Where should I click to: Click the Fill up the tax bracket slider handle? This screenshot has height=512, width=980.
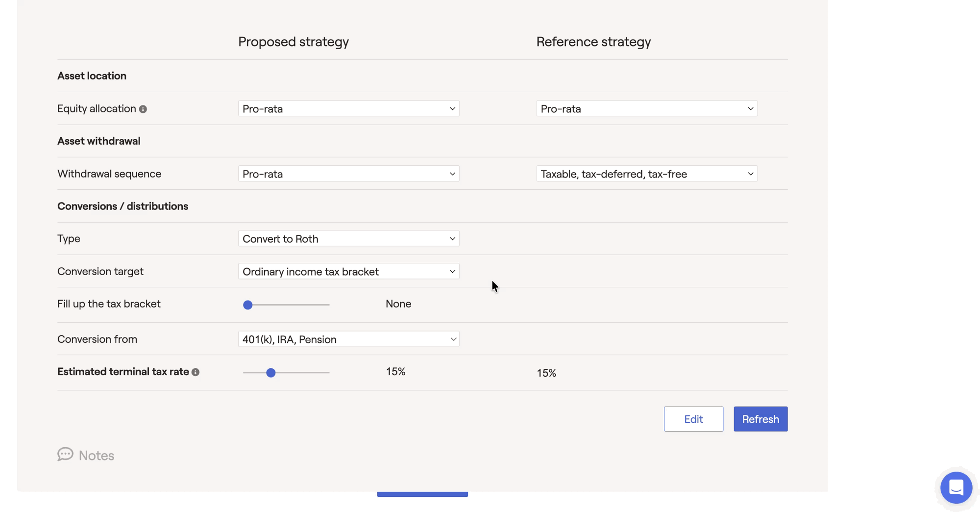(x=248, y=305)
